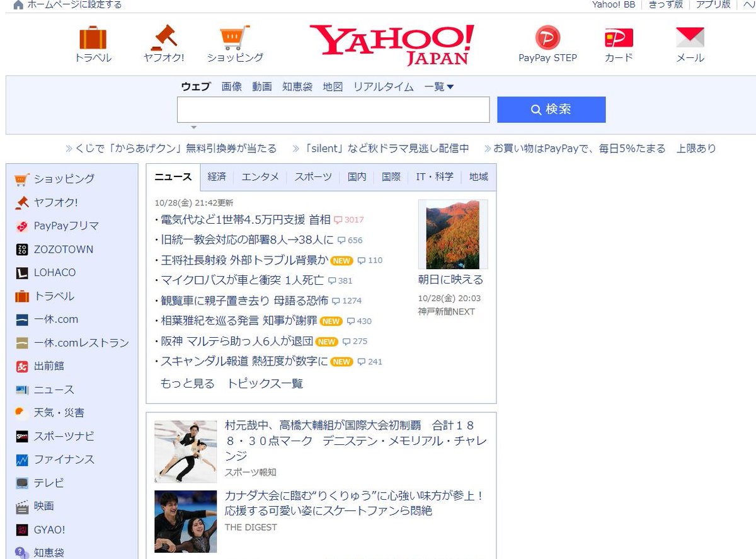The width and height of the screenshot is (756, 559).
Task: Select the 画像 search tab
Action: tap(232, 87)
